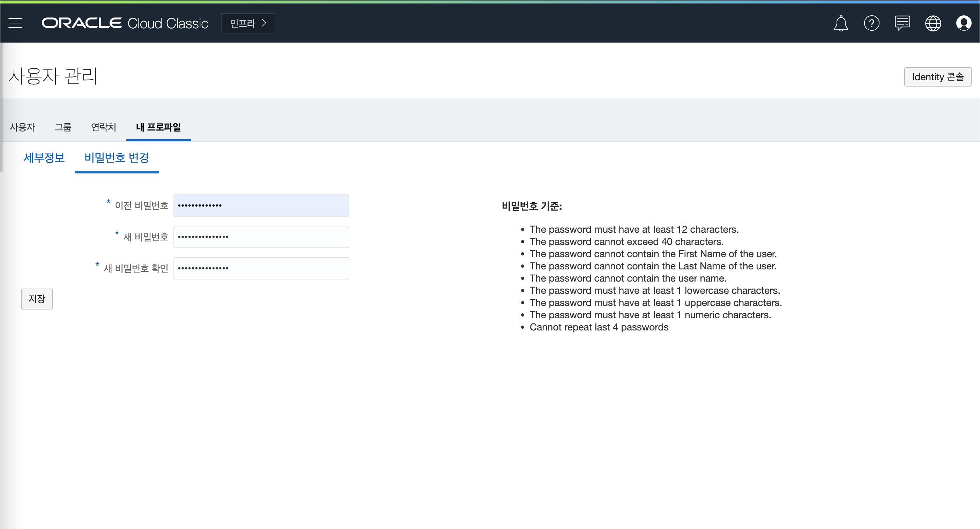Screen dimensions: 980x529
Task: Open the user profile avatar menu
Action: click(964, 23)
